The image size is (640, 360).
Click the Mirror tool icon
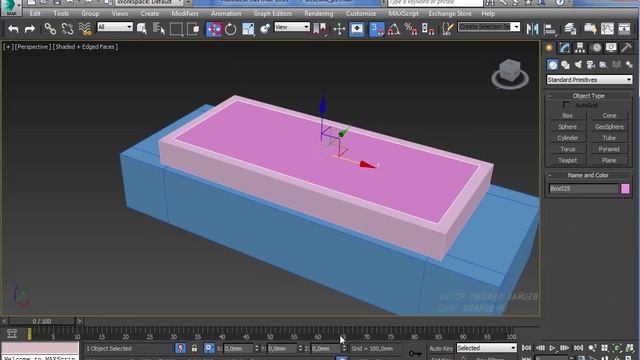pyautogui.click(x=532, y=29)
